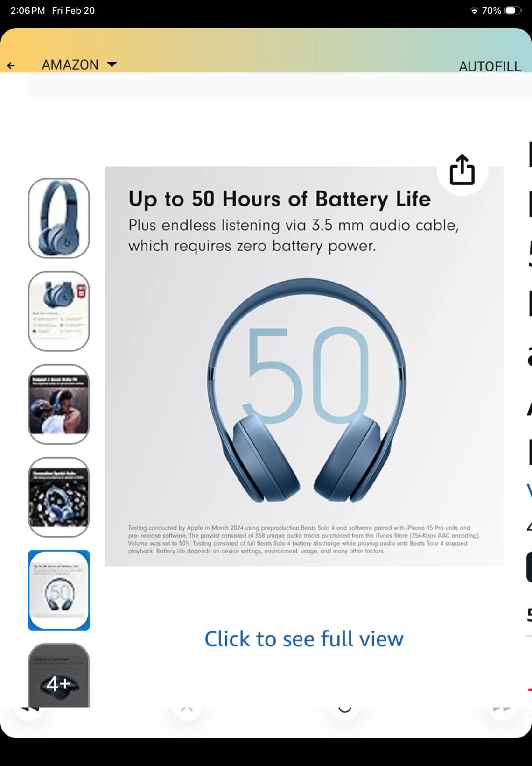Screen dimensions: 532x766
Task: Tap the AUTOFILL button
Action: 490,66
